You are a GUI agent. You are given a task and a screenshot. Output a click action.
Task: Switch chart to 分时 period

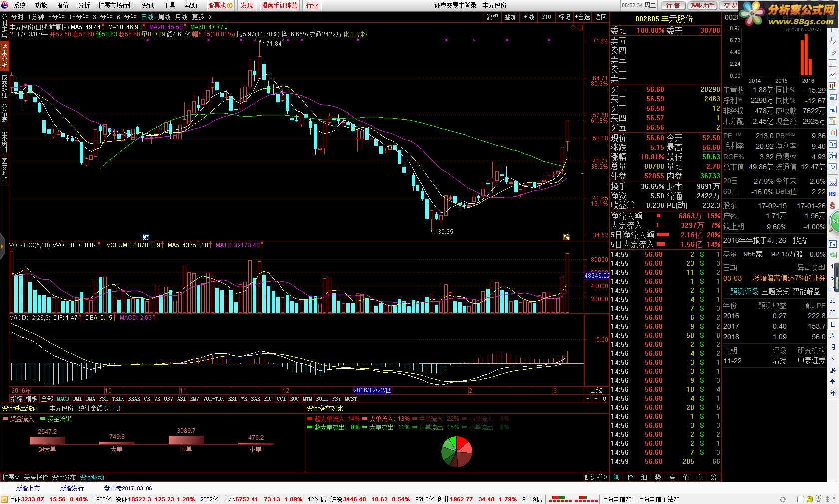click(17, 17)
